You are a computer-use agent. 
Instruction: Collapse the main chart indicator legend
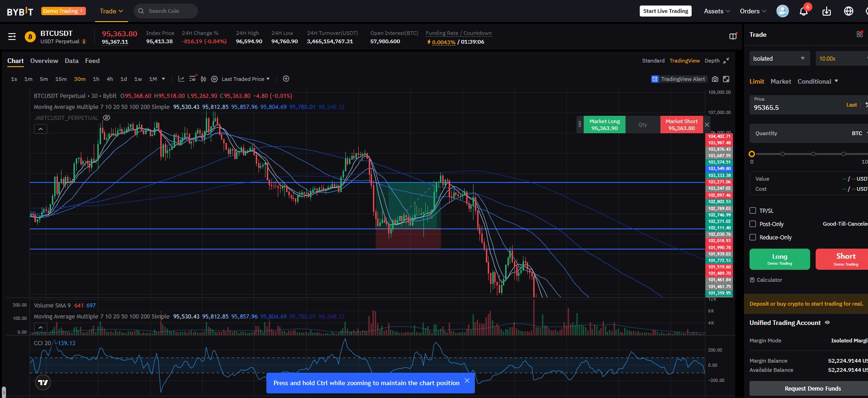[x=40, y=129]
